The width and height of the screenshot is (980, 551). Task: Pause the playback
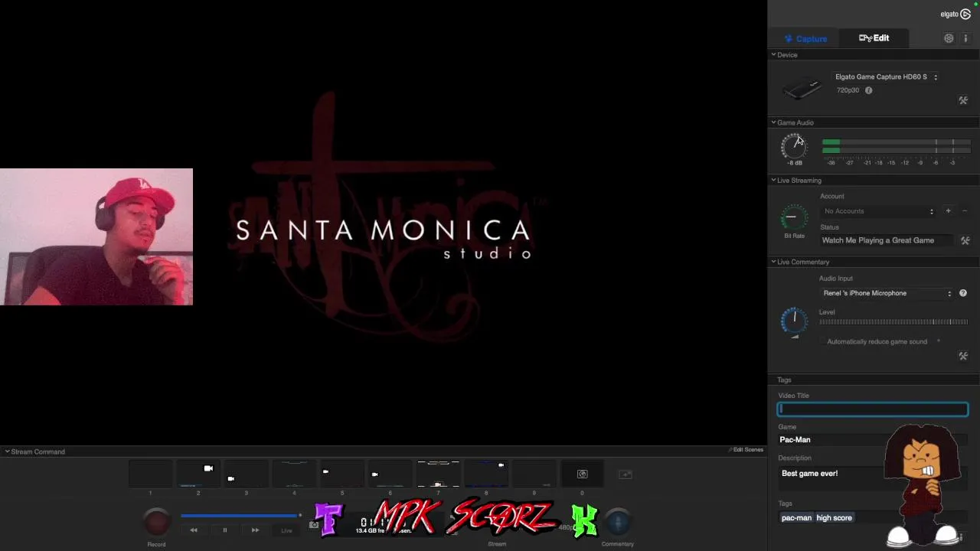click(x=224, y=530)
